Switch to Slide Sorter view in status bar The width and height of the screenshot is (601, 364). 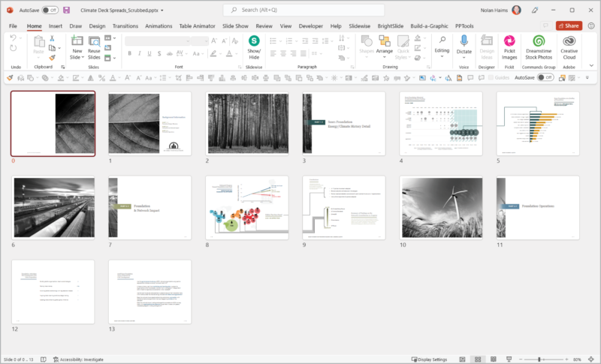click(478, 359)
